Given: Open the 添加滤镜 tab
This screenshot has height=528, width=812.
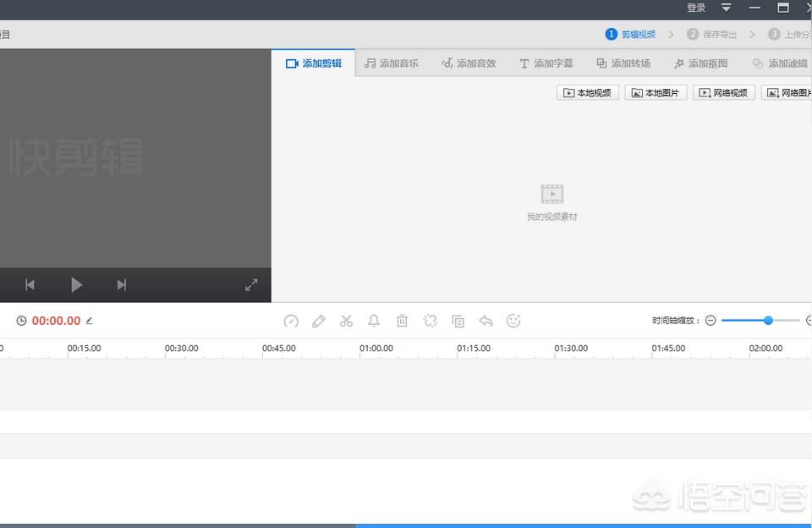Looking at the screenshot, I should [780, 63].
